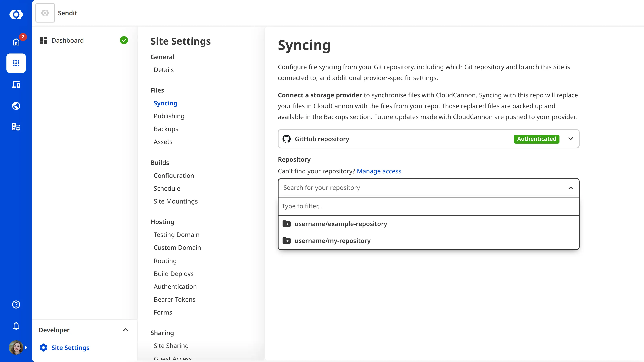The height and width of the screenshot is (362, 644).
Task: Open Syncing settings page
Action: (165, 103)
